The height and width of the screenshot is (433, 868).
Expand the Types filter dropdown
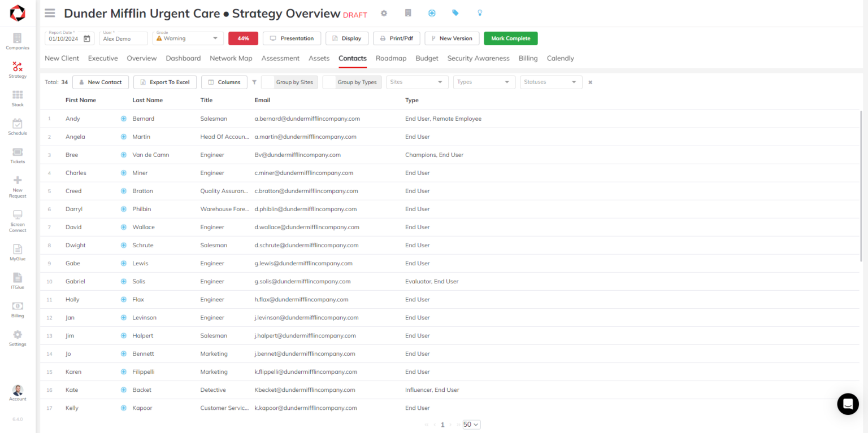coord(484,82)
